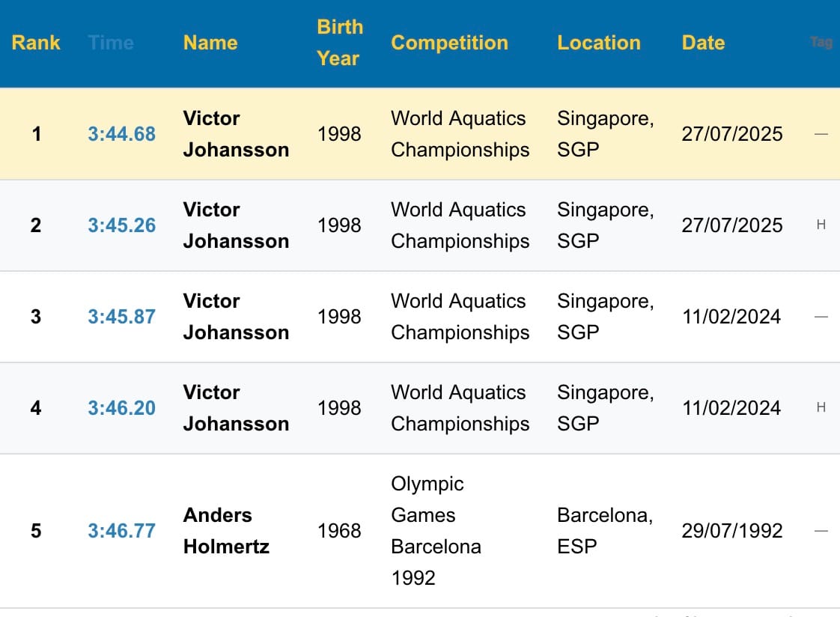
Task: Select Victor Johansson in rank 1 row
Action: (x=236, y=134)
